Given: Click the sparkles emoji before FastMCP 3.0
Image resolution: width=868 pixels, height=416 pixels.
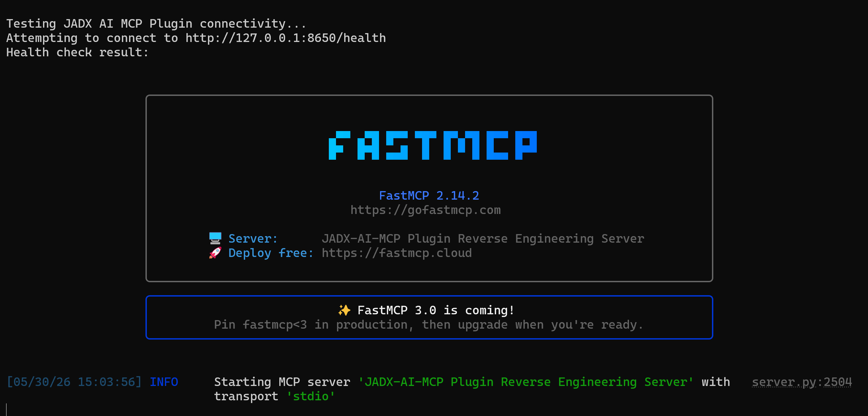Looking at the screenshot, I should click(344, 310).
